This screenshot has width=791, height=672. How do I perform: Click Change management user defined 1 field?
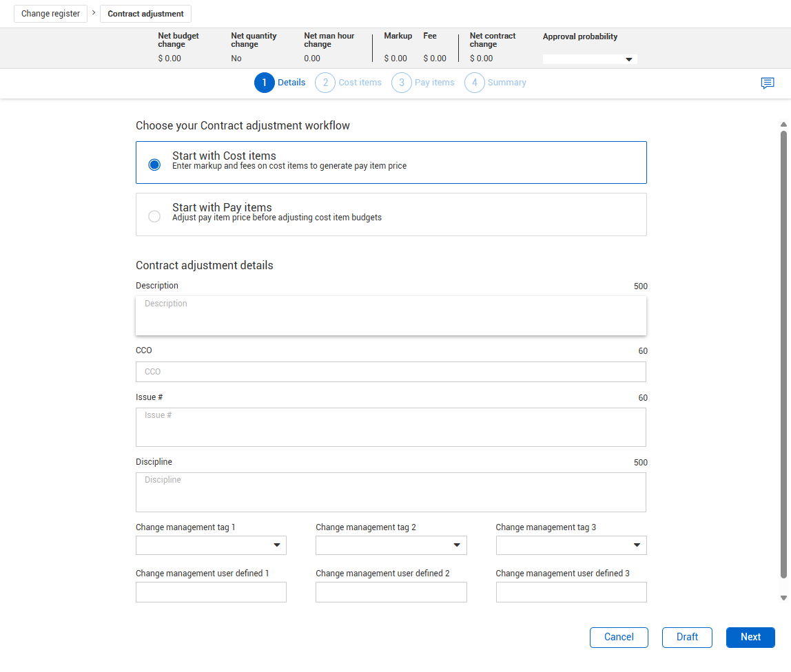tap(211, 592)
